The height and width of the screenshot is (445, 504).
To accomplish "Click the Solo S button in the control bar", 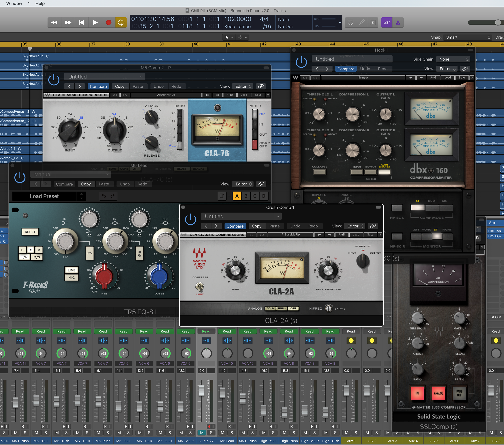I will (x=373, y=22).
